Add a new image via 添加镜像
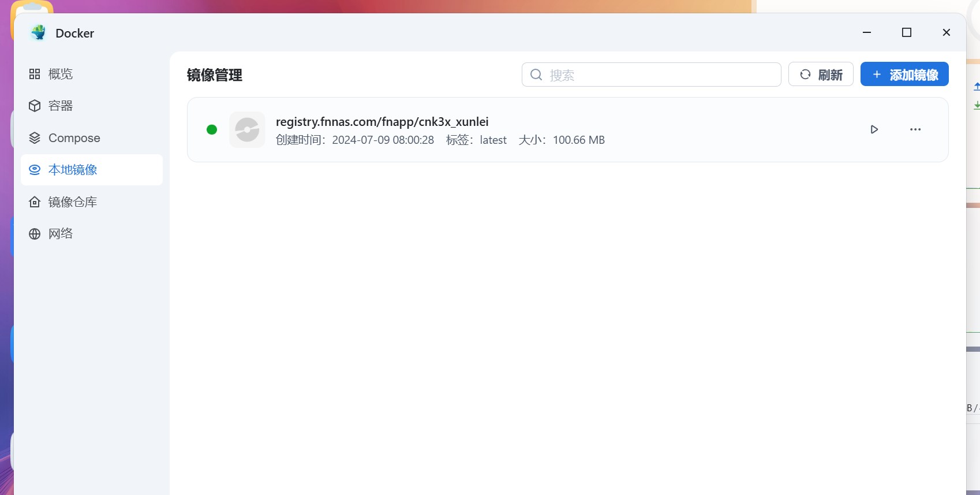This screenshot has width=980, height=495. 904,75
